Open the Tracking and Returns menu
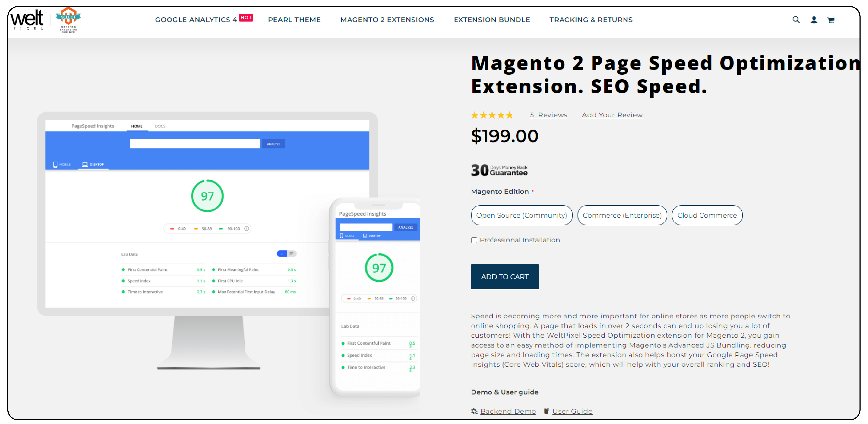Viewport: 868px width, 424px height. [x=591, y=19]
